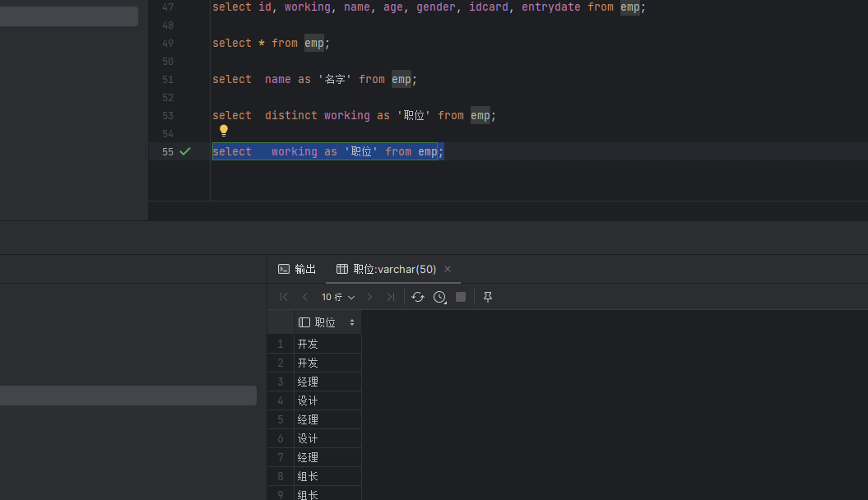Click 'working' in the highlighted line 55

coord(295,151)
